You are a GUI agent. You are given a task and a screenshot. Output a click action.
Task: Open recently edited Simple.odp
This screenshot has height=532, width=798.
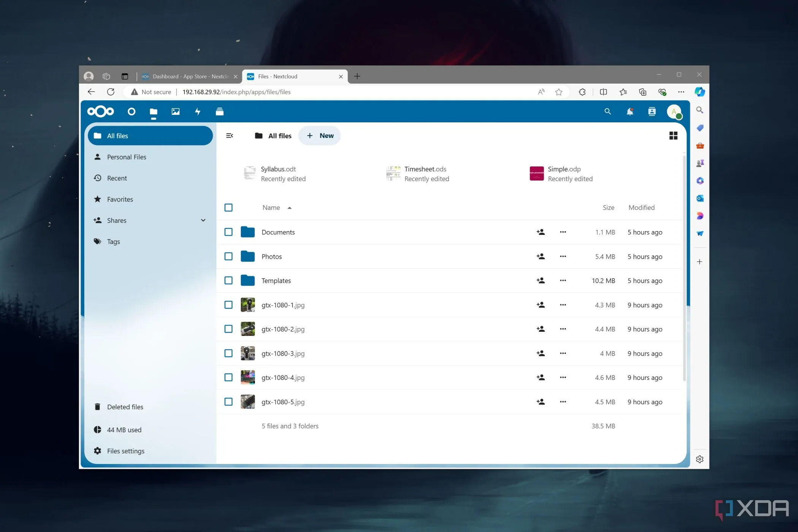pyautogui.click(x=561, y=174)
